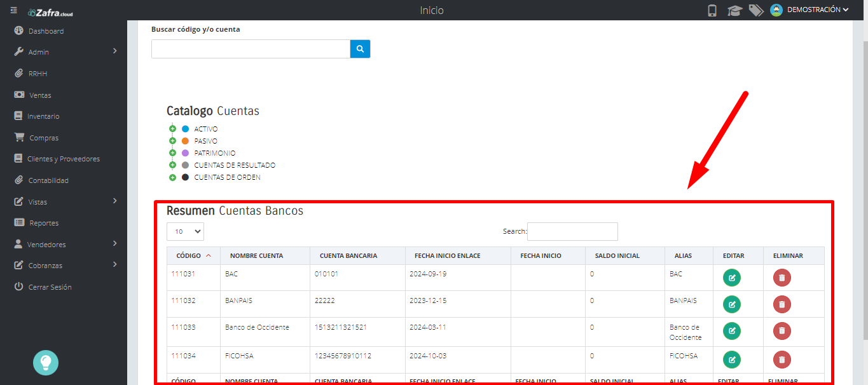
Task: Click account code 111034
Action: (x=183, y=356)
